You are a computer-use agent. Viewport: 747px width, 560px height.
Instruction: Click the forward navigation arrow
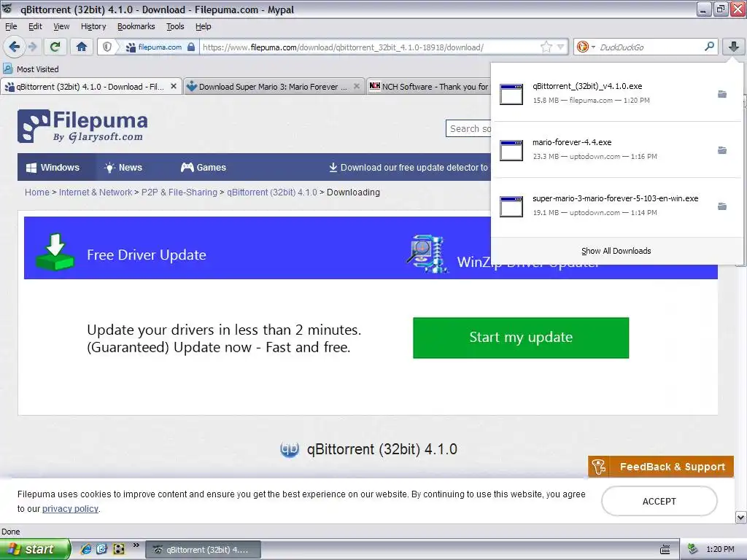coord(32,47)
